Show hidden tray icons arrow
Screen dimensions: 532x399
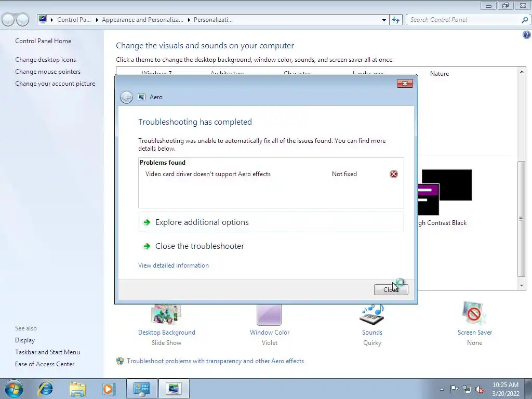[x=442, y=389]
